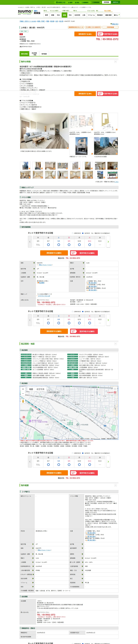The width and height of the screenshot is (138, 644).
Task: Open the 注文住宅 navigation tab
Action: click(x=77, y=15)
